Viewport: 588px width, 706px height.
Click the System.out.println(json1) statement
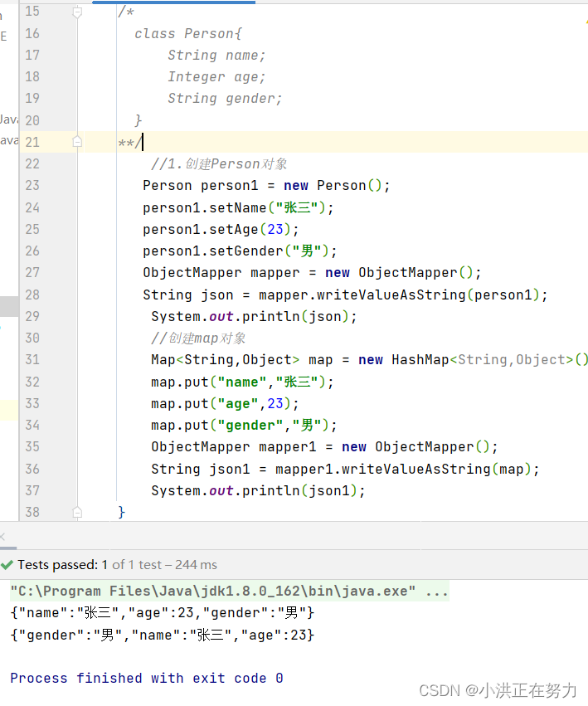(x=258, y=490)
